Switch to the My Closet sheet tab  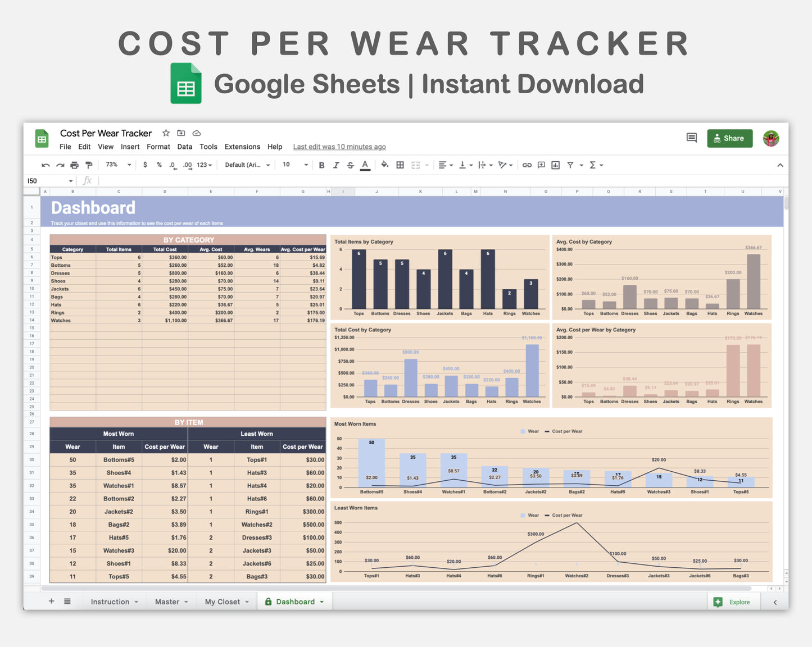[222, 601]
